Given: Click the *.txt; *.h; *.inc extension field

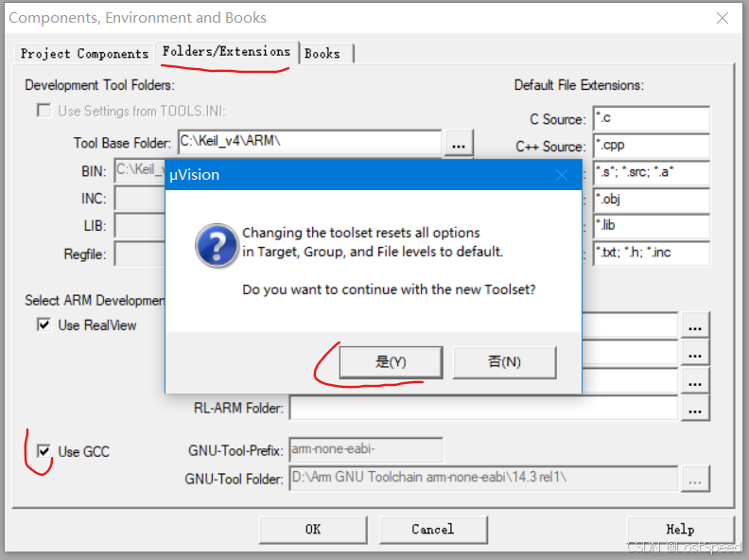Looking at the screenshot, I should [x=652, y=254].
